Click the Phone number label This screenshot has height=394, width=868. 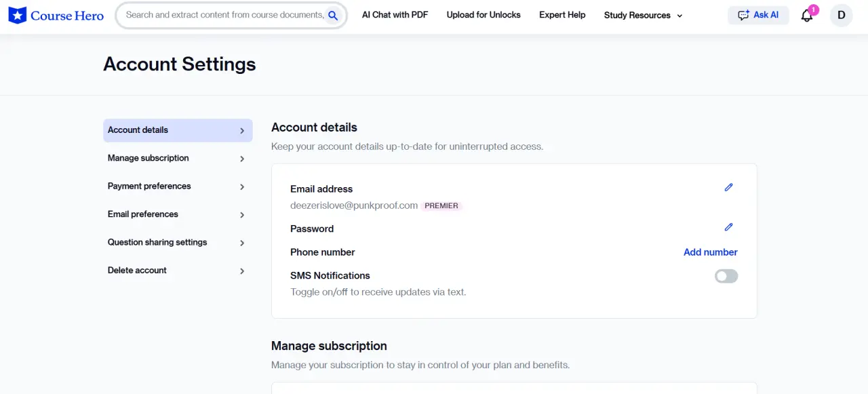click(x=323, y=252)
